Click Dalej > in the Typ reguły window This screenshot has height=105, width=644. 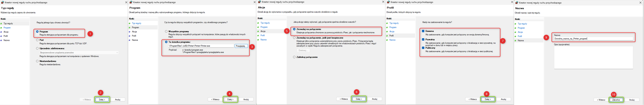[102, 100]
